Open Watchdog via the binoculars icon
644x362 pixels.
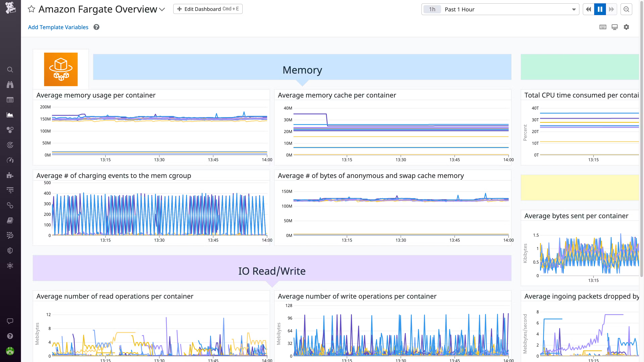[x=10, y=85]
